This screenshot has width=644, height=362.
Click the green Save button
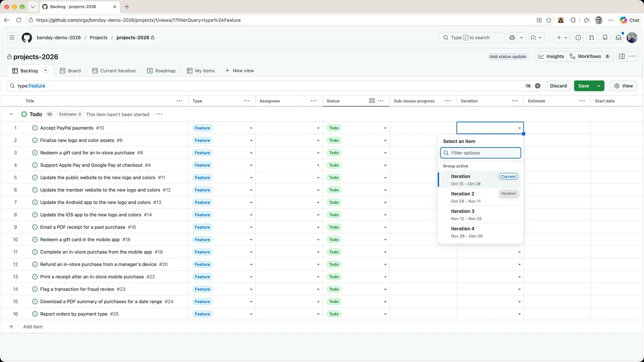(x=584, y=86)
